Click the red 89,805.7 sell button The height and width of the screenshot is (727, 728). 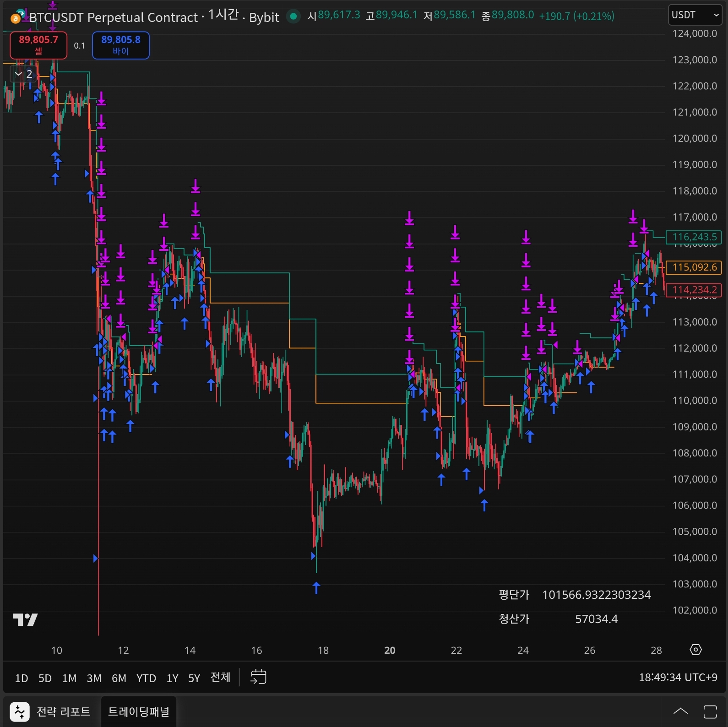(38, 45)
